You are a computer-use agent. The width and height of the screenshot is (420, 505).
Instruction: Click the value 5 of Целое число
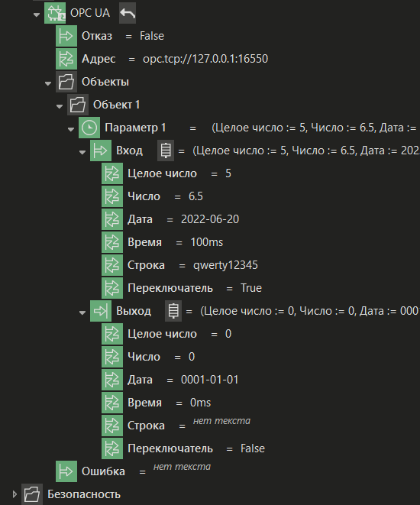pyautogui.click(x=228, y=173)
